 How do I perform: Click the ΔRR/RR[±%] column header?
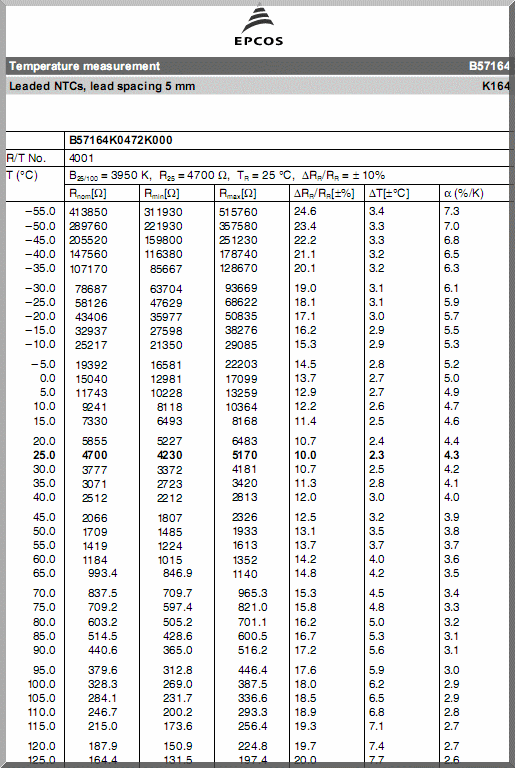(x=324, y=193)
